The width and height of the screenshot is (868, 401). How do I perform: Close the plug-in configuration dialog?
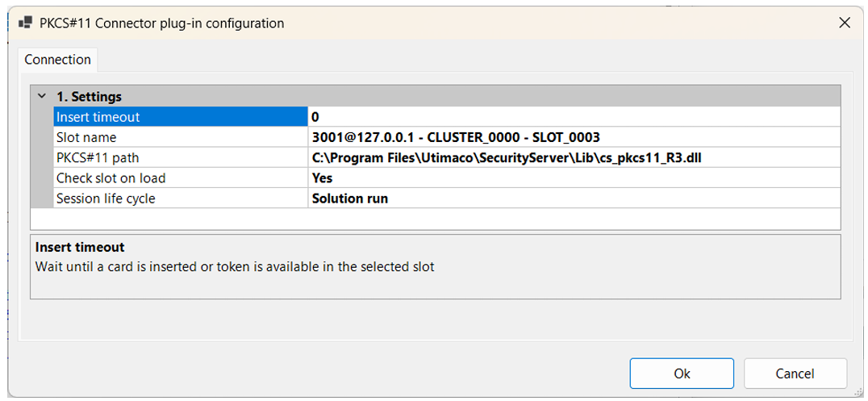844,23
